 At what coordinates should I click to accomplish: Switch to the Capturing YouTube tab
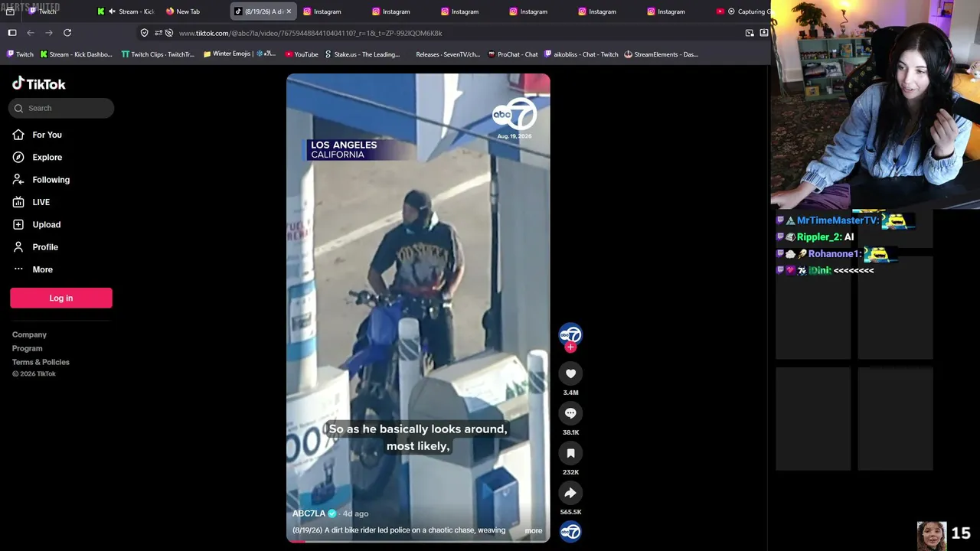[x=743, y=11]
